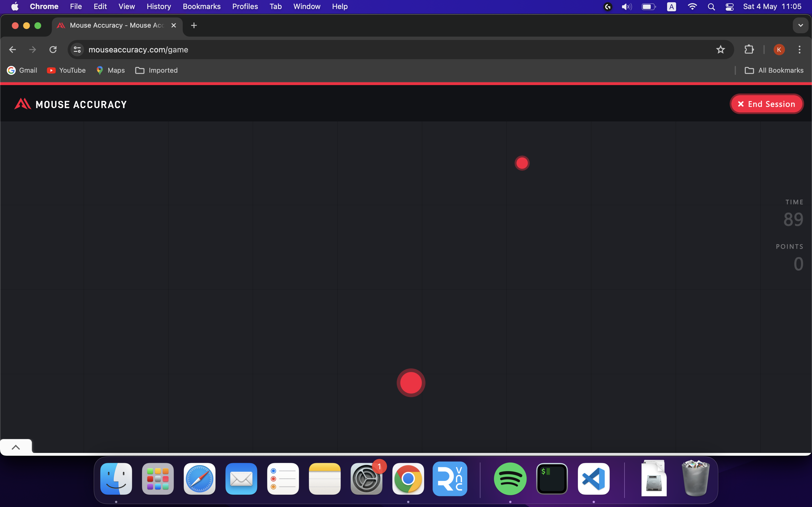Open the Imported bookmarks folder
812x507 pixels.
[x=157, y=70]
